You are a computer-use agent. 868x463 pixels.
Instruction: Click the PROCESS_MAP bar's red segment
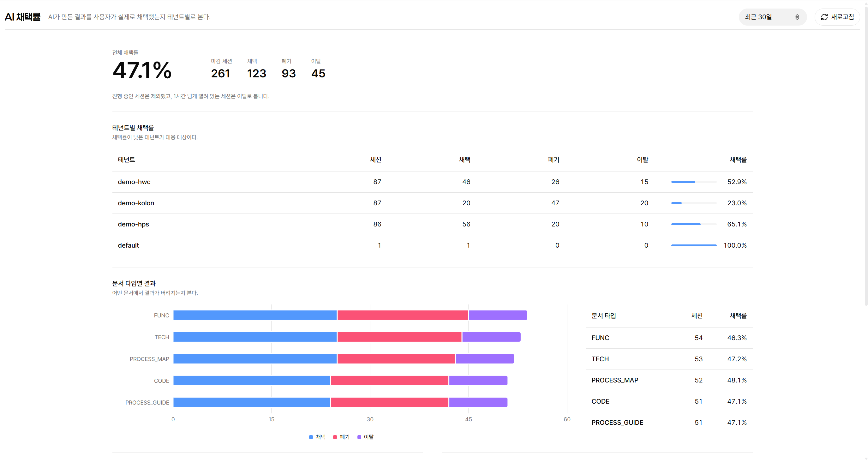(x=396, y=359)
